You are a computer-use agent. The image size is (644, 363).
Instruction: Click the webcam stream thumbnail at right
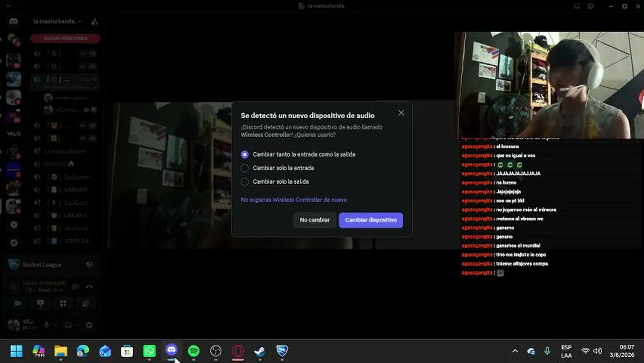[x=549, y=85]
